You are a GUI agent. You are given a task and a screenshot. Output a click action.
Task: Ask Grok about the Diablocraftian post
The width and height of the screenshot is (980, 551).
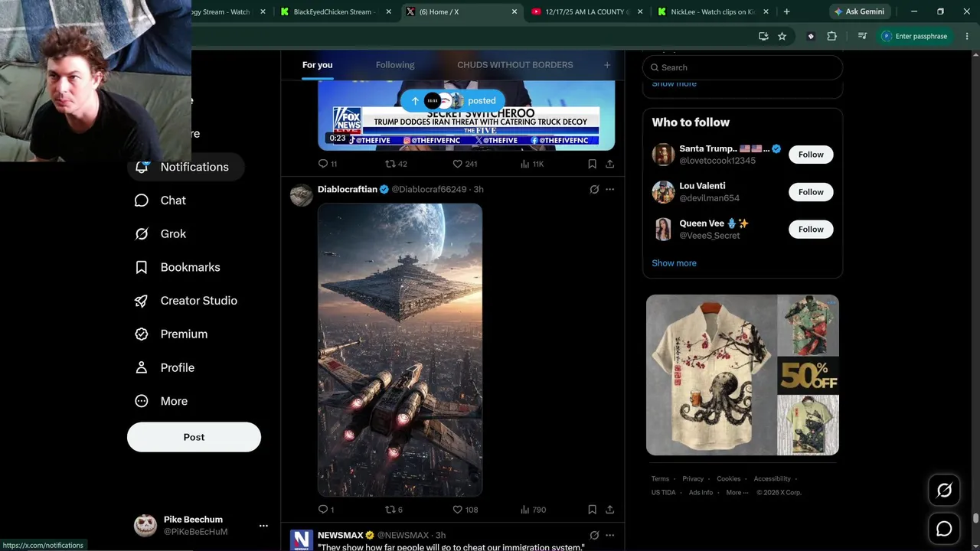click(x=594, y=189)
